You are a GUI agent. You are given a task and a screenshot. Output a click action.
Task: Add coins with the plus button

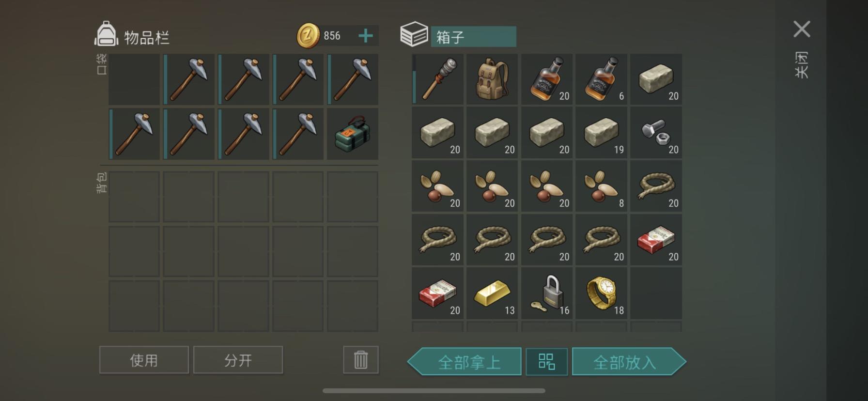click(366, 35)
